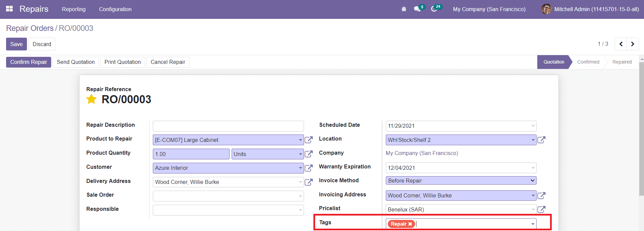Click the Discard button
Screen dimensions: 644x231
click(x=42, y=44)
